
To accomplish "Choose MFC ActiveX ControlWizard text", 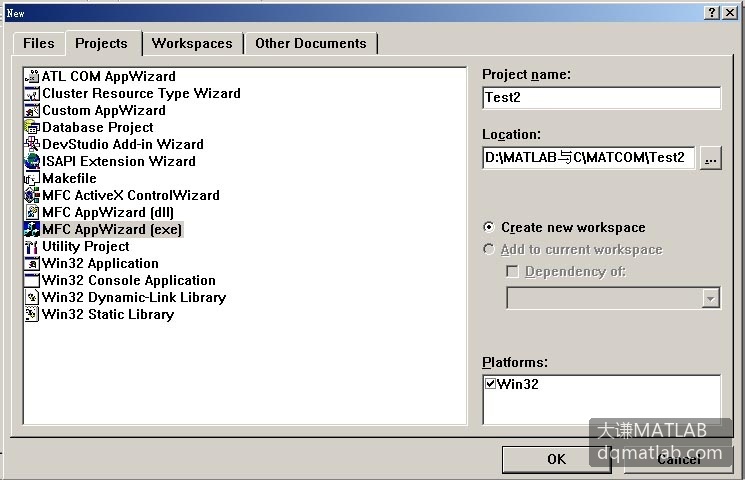I will [131, 195].
